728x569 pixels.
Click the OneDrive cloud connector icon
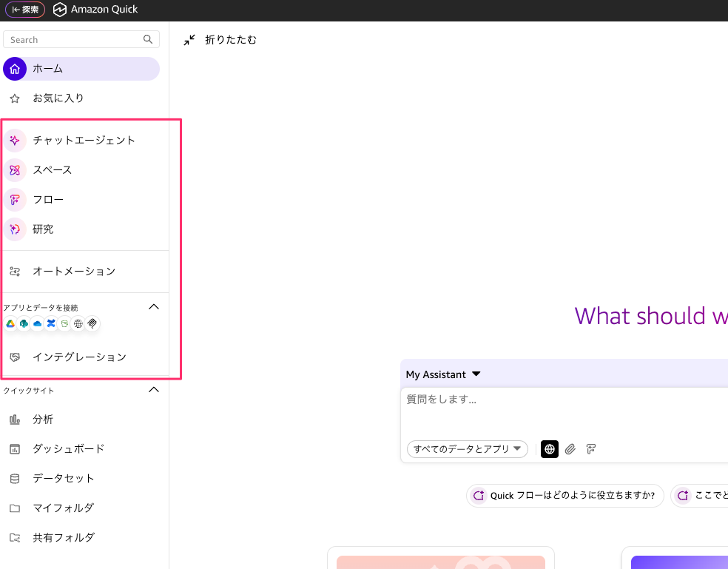(x=38, y=323)
